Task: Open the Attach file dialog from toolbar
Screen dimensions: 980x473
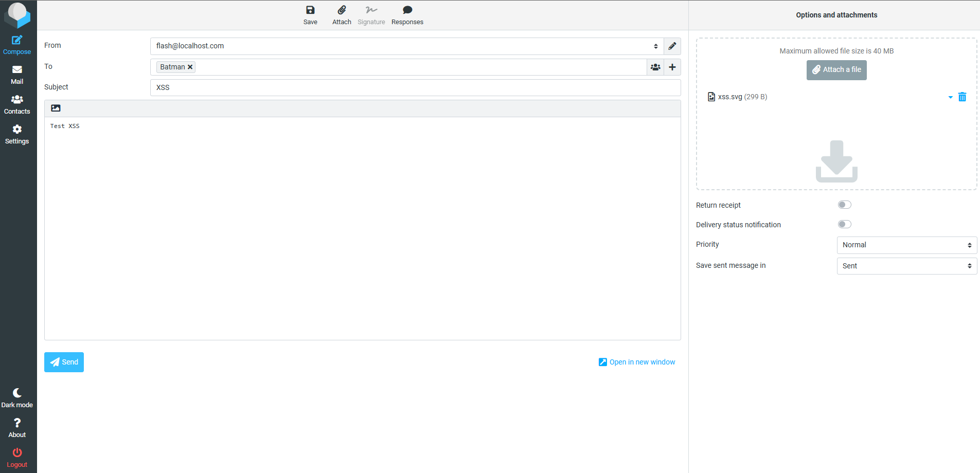Action: (341, 14)
